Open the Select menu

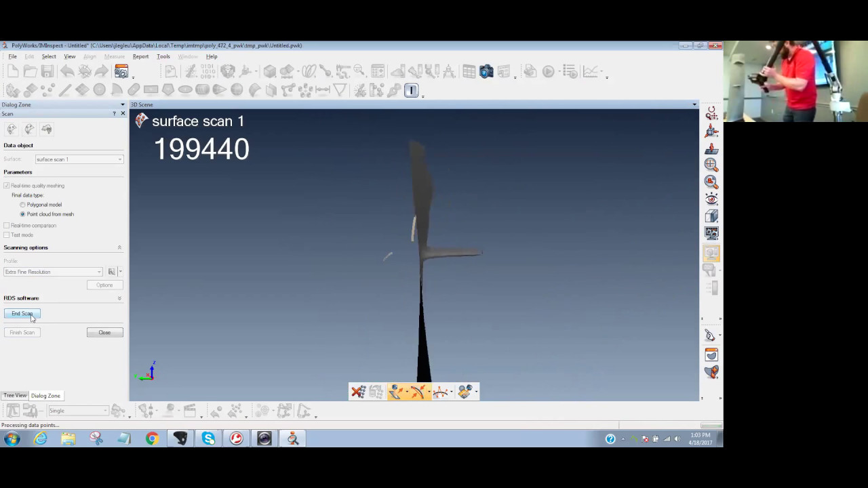pos(49,56)
